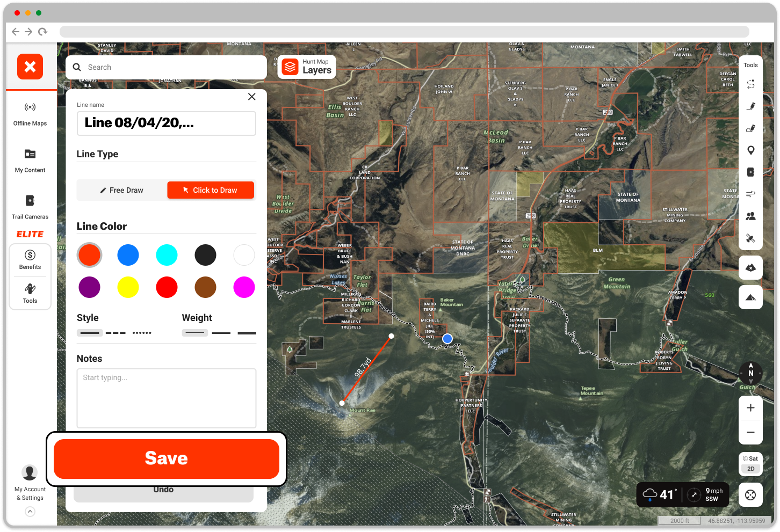Choose the area shape drawing tool
The height and width of the screenshot is (532, 780).
coord(750,128)
